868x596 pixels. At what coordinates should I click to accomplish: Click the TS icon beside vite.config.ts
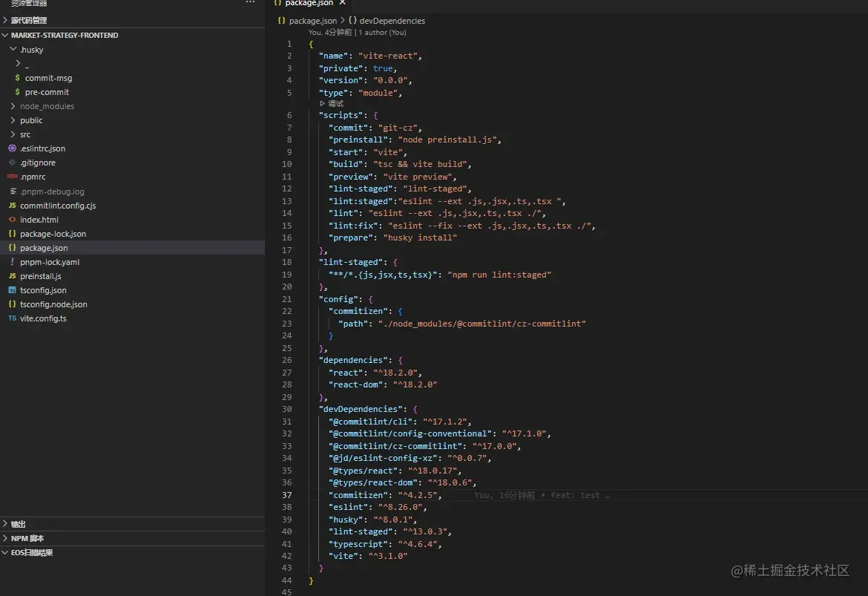tap(12, 318)
